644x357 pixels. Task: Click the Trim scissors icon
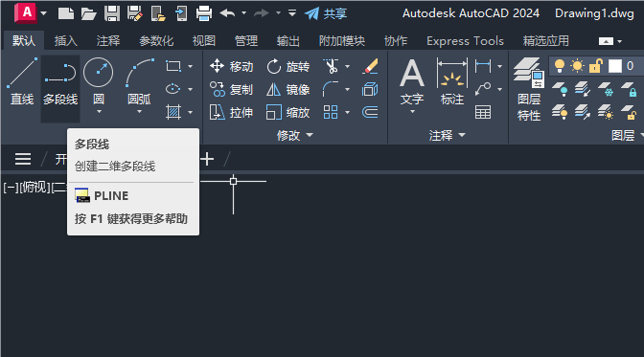click(331, 66)
